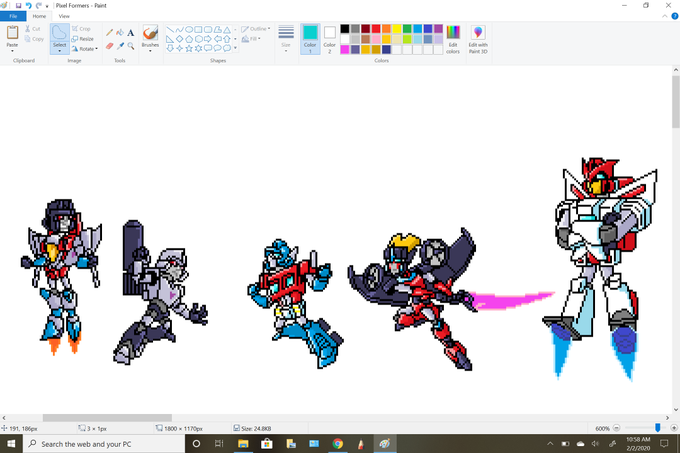Image resolution: width=680 pixels, height=453 pixels.
Task: Choose the Rounded rectangle shape
Action: click(208, 29)
